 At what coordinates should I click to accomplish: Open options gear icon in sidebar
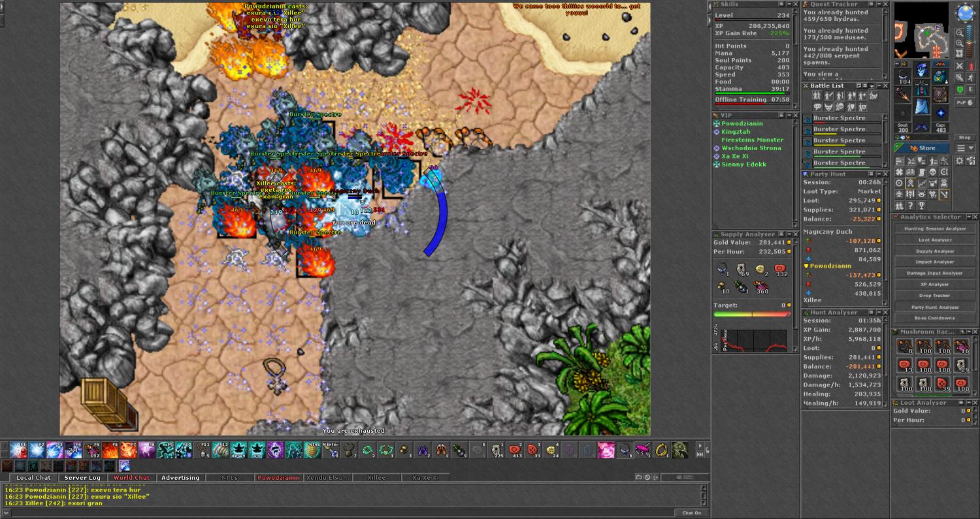tap(960, 161)
